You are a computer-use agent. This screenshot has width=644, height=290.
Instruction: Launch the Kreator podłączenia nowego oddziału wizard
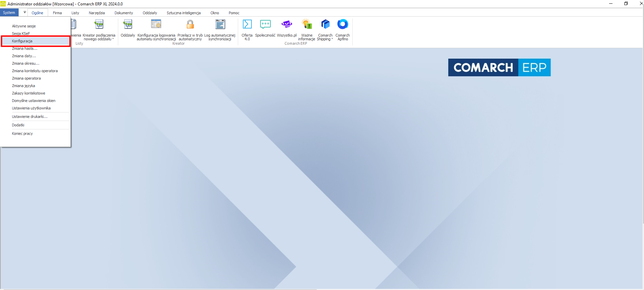(x=99, y=30)
